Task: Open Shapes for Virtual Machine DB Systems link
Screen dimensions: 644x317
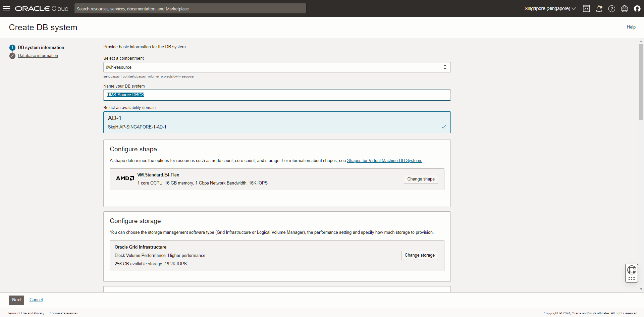Action: [x=384, y=161]
